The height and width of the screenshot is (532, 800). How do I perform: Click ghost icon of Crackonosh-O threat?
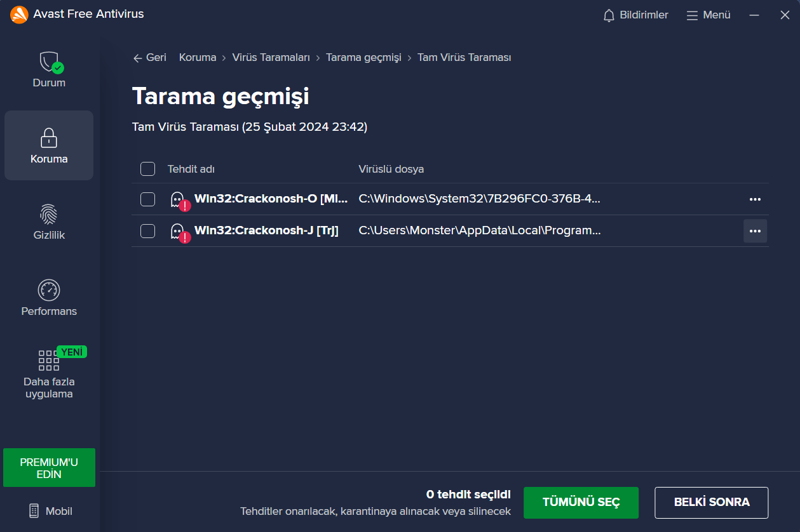(180, 201)
